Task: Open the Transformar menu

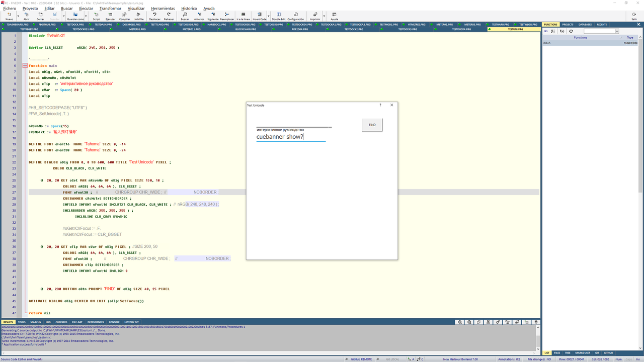Action: pos(110,9)
